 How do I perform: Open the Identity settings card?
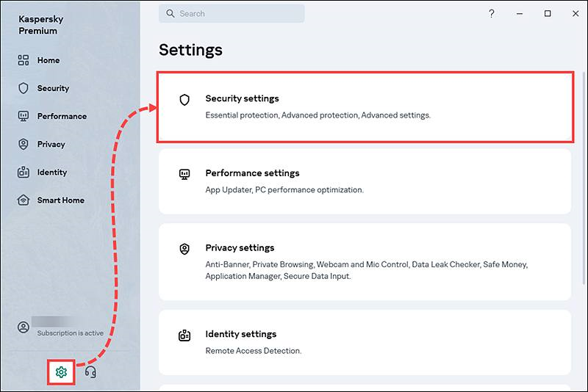pyautogui.click(x=365, y=342)
